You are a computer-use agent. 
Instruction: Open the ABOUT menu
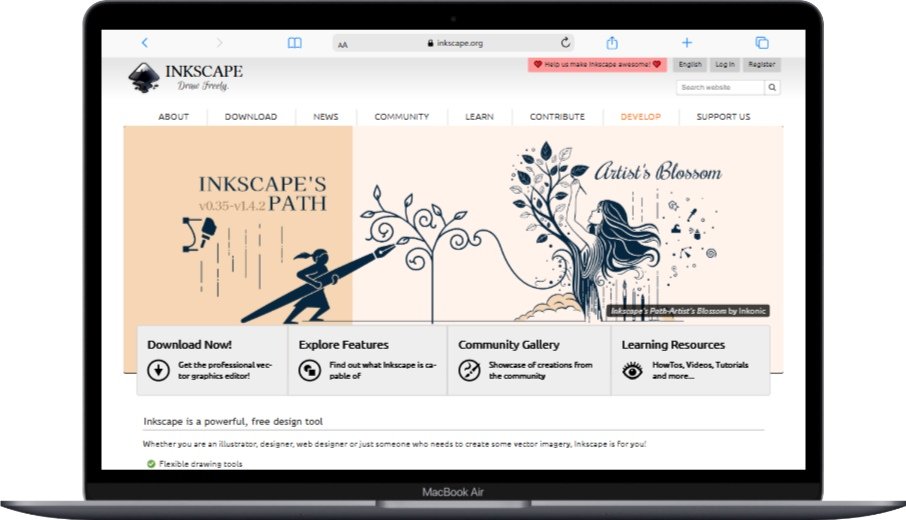[x=173, y=117]
